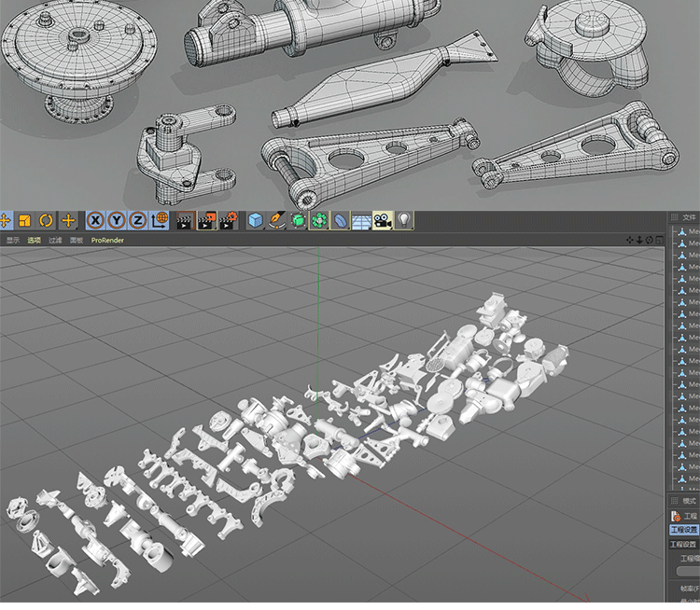Open the 文件 menu in object manager
The image size is (700, 610).
(690, 216)
